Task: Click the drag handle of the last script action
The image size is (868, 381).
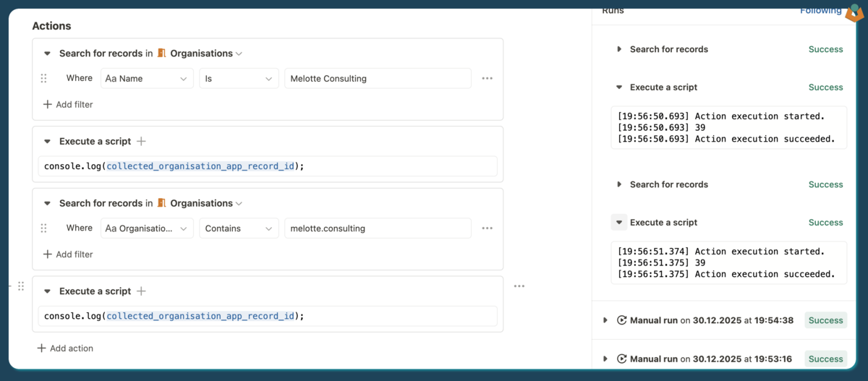Action: 21,286
